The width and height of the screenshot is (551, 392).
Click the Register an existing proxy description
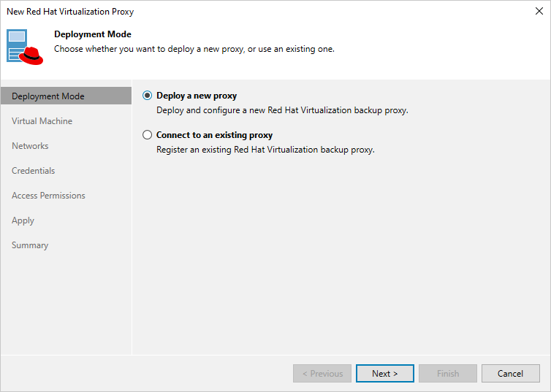click(x=265, y=150)
